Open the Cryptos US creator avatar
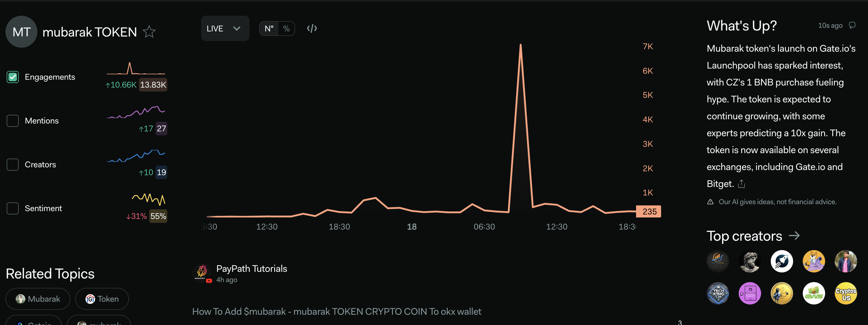The image size is (868, 325). coord(846,293)
